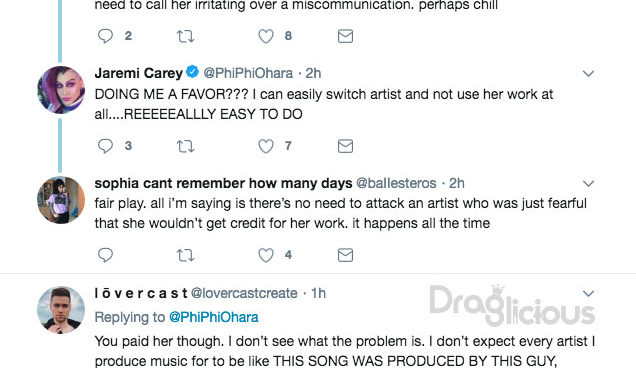Open the @ballesteros profile handle

tap(396, 183)
